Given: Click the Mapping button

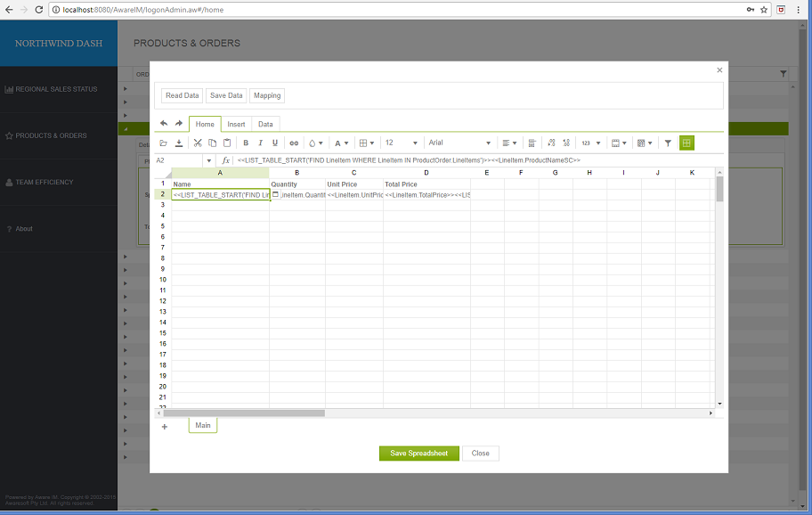Looking at the screenshot, I should pos(267,95).
